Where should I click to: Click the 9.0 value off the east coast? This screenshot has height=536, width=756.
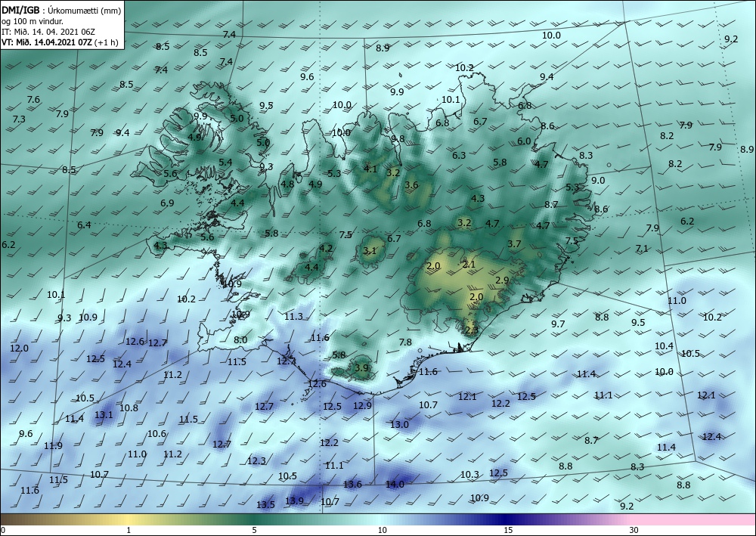click(x=598, y=180)
